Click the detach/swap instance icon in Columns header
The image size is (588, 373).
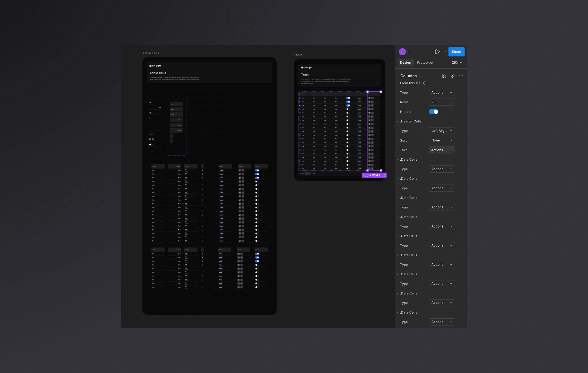click(x=453, y=76)
